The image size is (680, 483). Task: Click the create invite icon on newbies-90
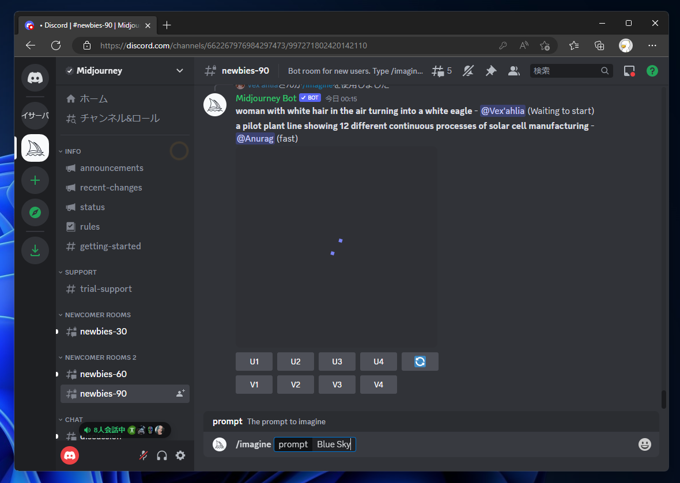click(180, 394)
